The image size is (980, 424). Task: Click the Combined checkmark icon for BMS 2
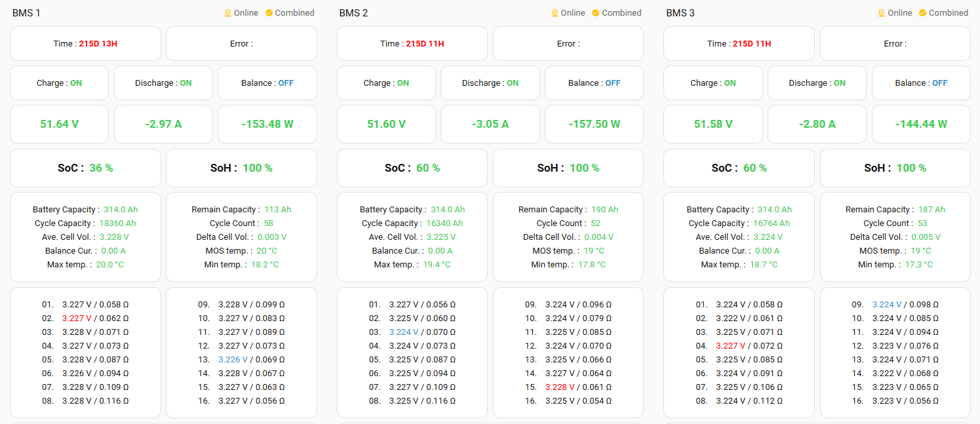(596, 13)
